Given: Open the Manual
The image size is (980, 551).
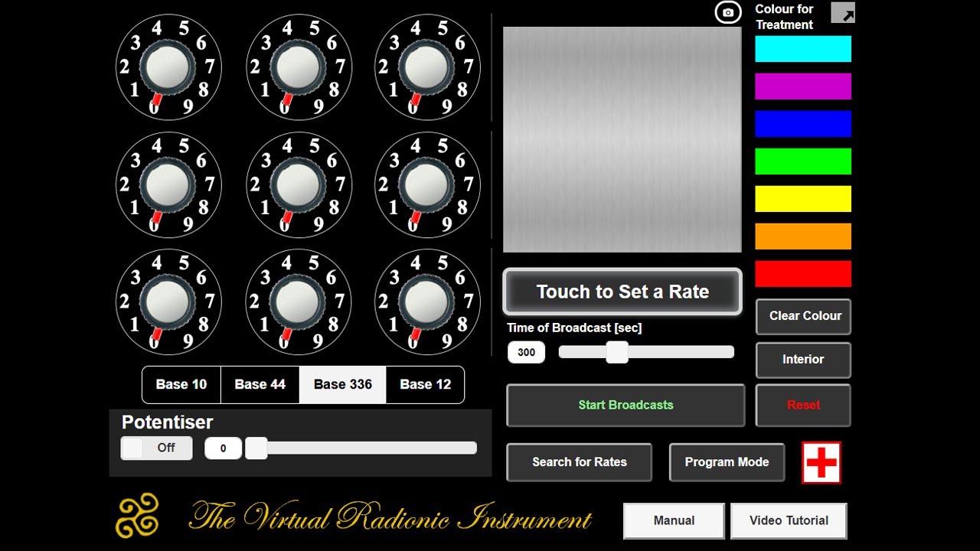Looking at the screenshot, I should (x=674, y=520).
